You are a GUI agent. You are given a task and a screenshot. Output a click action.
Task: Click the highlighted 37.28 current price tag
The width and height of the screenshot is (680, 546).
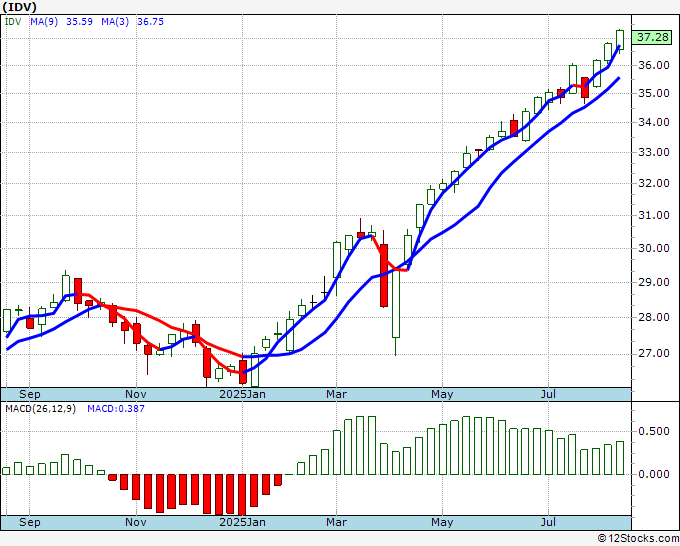[653, 37]
